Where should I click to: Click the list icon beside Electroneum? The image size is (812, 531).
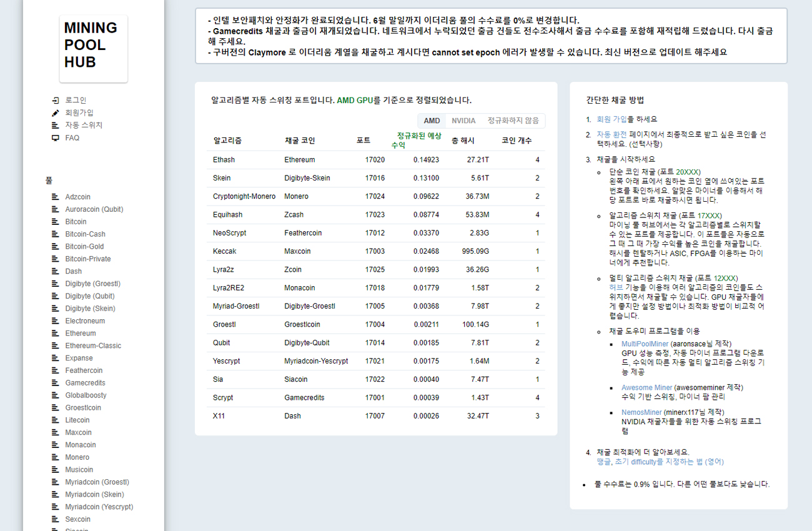point(55,320)
